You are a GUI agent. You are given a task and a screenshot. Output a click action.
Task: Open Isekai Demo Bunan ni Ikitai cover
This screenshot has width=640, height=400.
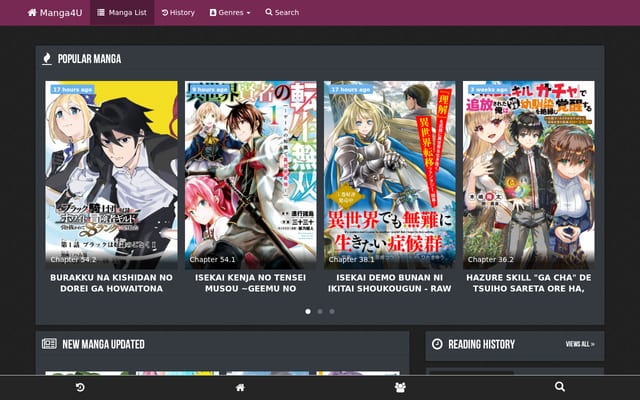tap(390, 175)
